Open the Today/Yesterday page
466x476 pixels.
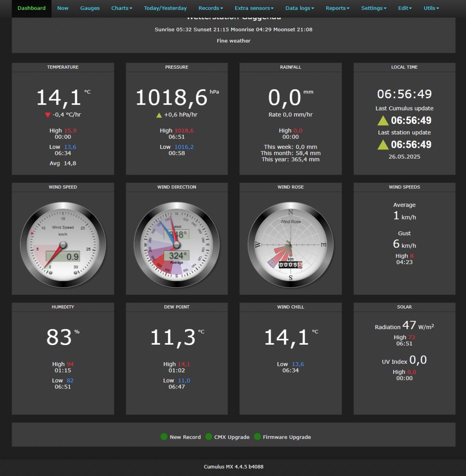tap(165, 8)
